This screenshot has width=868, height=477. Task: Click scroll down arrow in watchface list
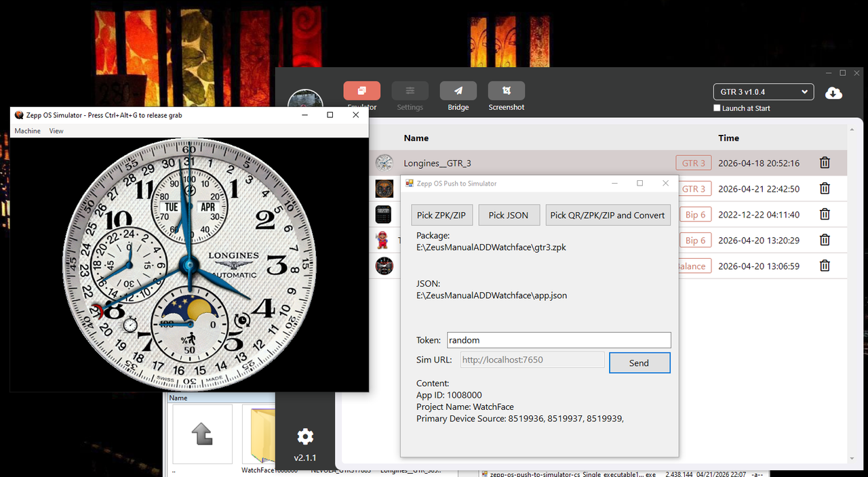pos(852,459)
